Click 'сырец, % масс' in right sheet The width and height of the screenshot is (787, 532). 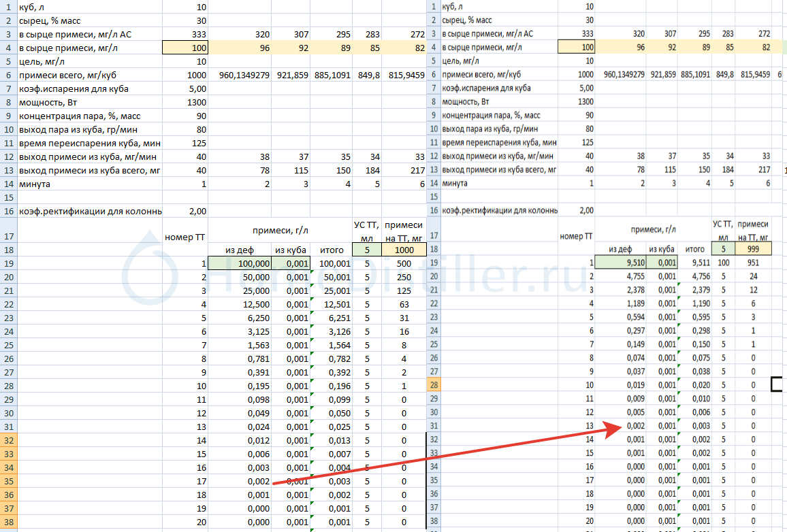coord(467,20)
